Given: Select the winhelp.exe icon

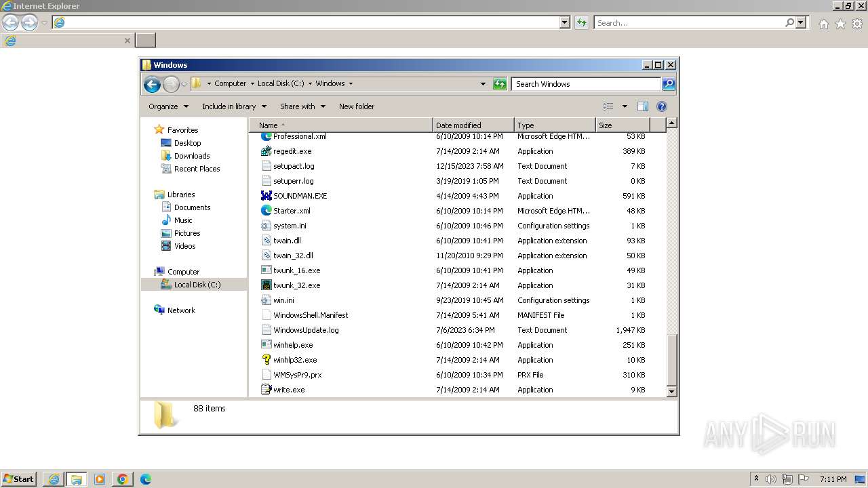Looking at the screenshot, I should click(267, 345).
